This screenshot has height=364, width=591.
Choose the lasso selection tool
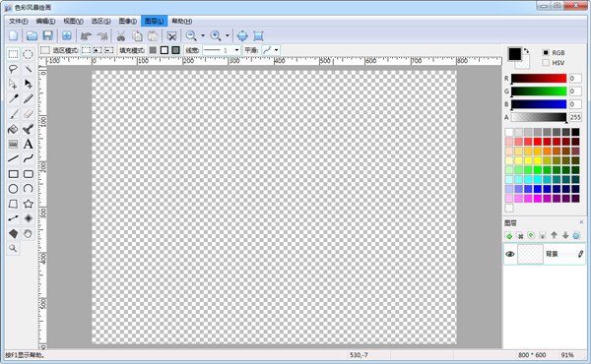pyautogui.click(x=13, y=69)
